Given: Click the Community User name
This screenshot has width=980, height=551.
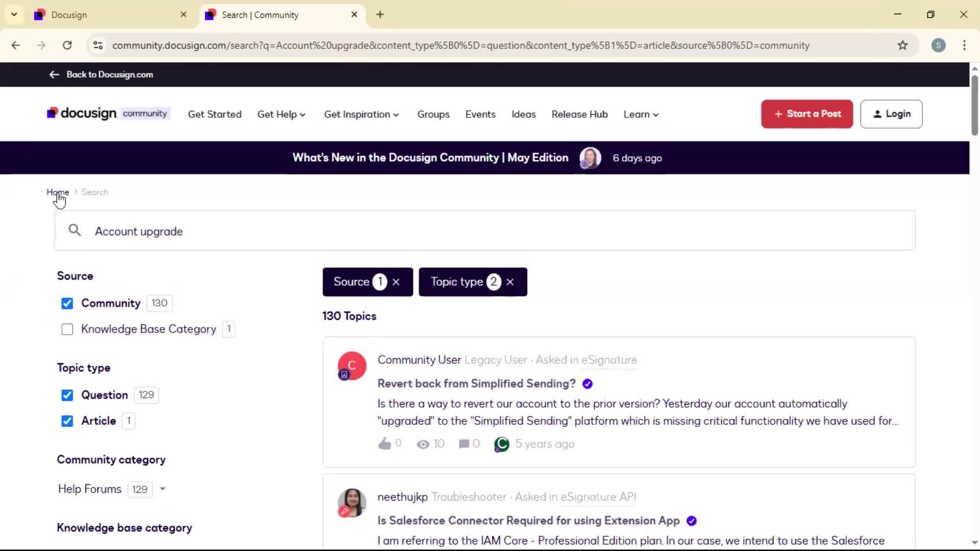Looking at the screenshot, I should click(x=419, y=360).
